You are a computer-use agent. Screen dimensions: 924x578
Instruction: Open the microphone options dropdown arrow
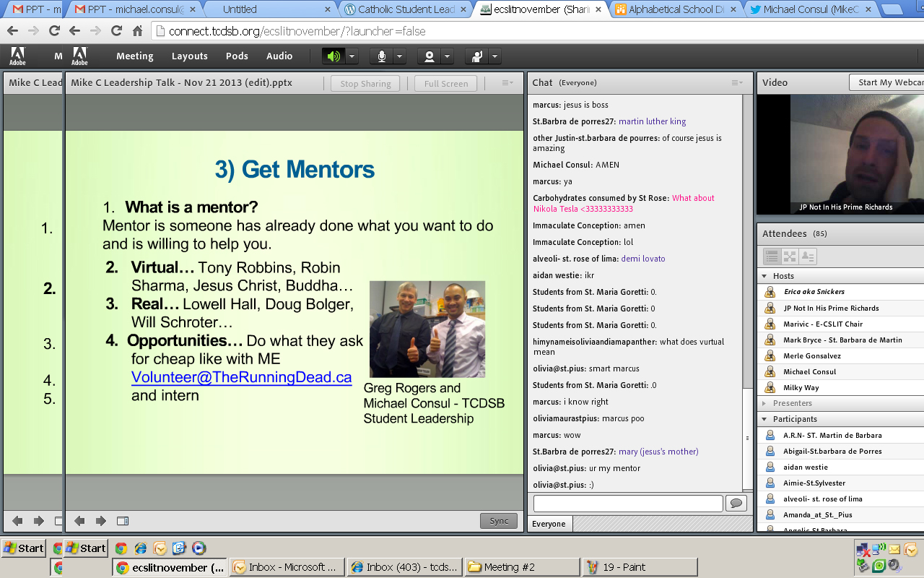(399, 56)
